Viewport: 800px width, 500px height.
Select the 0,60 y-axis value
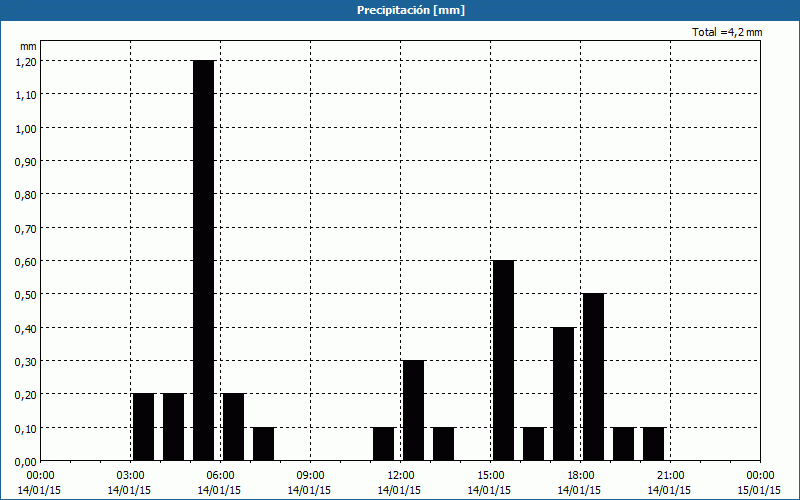(26, 261)
